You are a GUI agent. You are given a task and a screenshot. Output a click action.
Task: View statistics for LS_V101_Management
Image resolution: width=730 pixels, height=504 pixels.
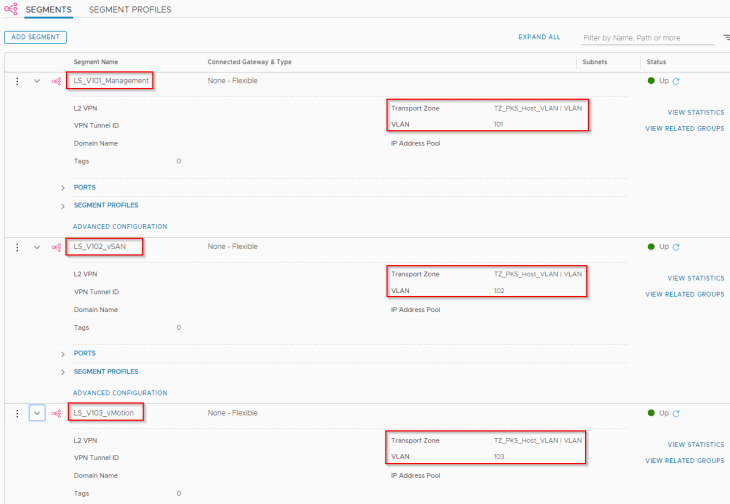tap(695, 112)
